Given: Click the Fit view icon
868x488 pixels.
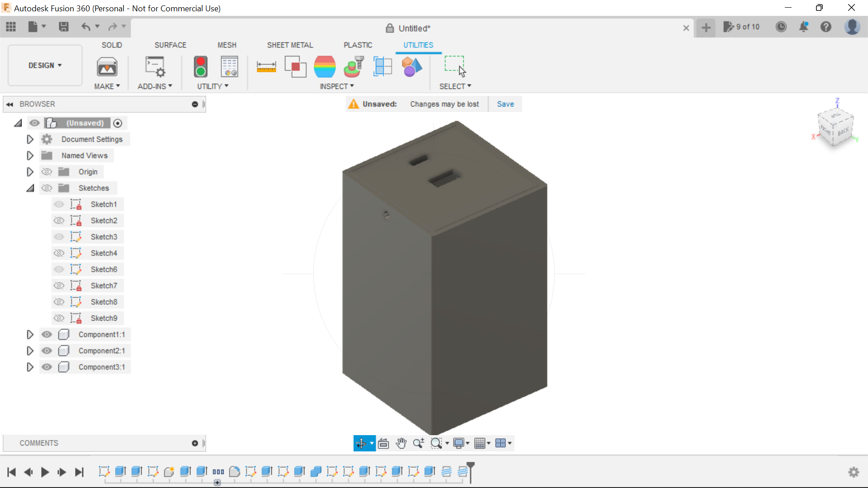Looking at the screenshot, I should pos(383,443).
